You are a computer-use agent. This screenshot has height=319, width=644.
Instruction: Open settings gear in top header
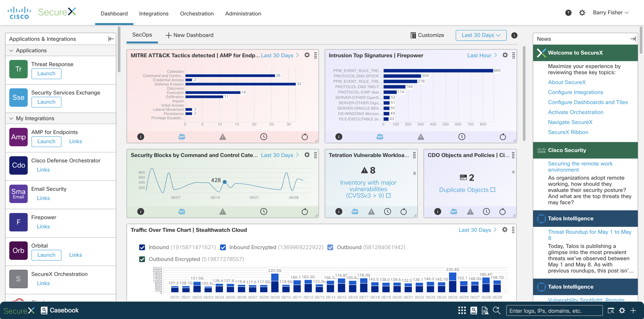(x=582, y=13)
